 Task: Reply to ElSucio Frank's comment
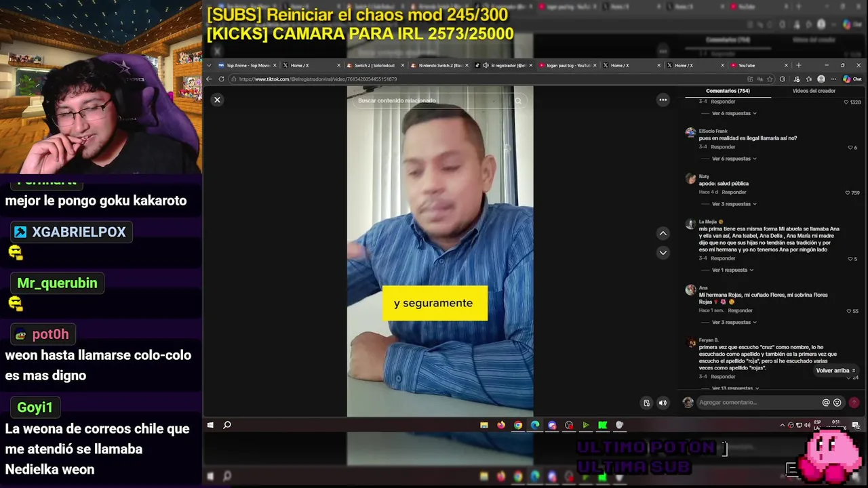pos(723,147)
